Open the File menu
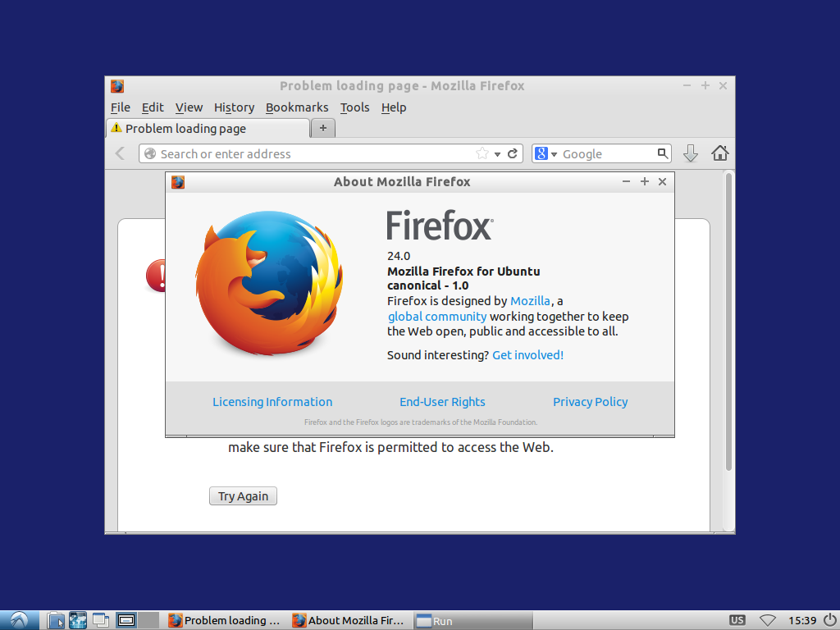This screenshot has height=630, width=840. (x=121, y=107)
